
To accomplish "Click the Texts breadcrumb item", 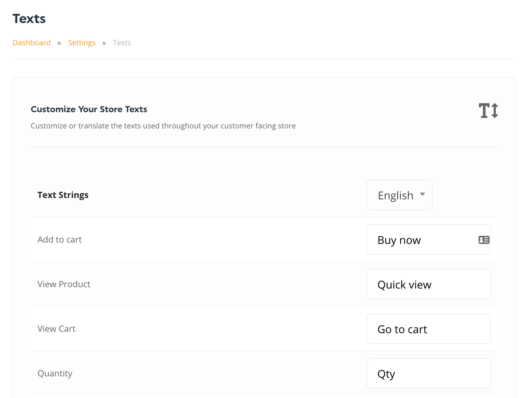I will (122, 43).
